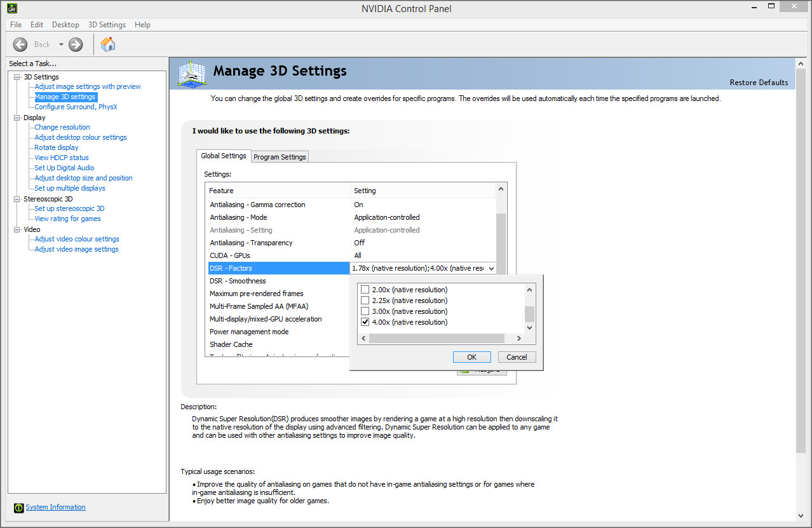The height and width of the screenshot is (528, 812).
Task: Open the Back history dropdown arrow
Action: (x=62, y=44)
